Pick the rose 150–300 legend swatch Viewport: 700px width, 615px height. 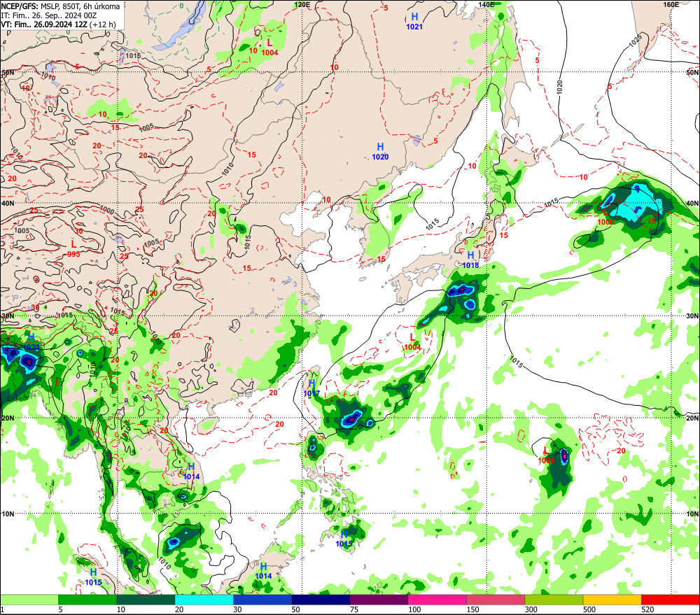pyautogui.click(x=496, y=600)
